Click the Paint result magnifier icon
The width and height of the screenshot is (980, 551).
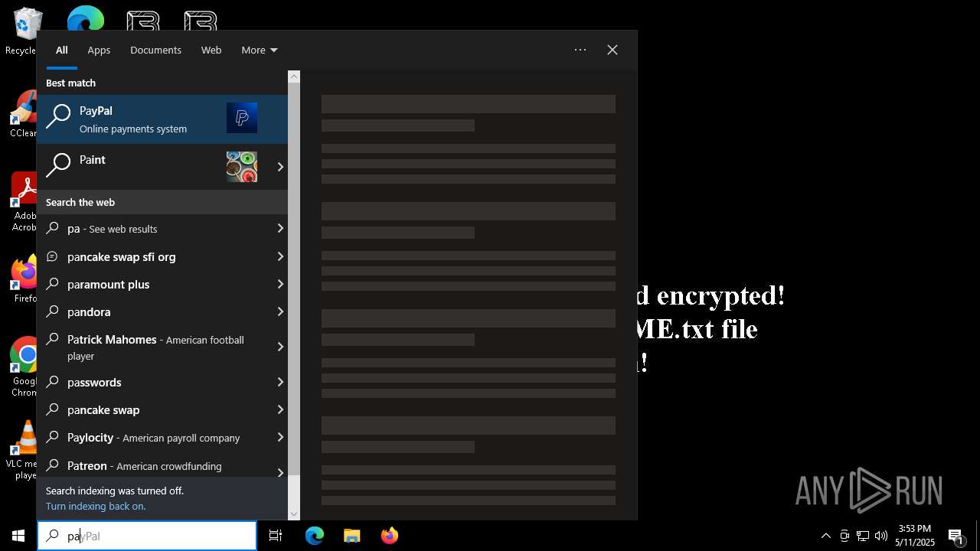[58, 165]
